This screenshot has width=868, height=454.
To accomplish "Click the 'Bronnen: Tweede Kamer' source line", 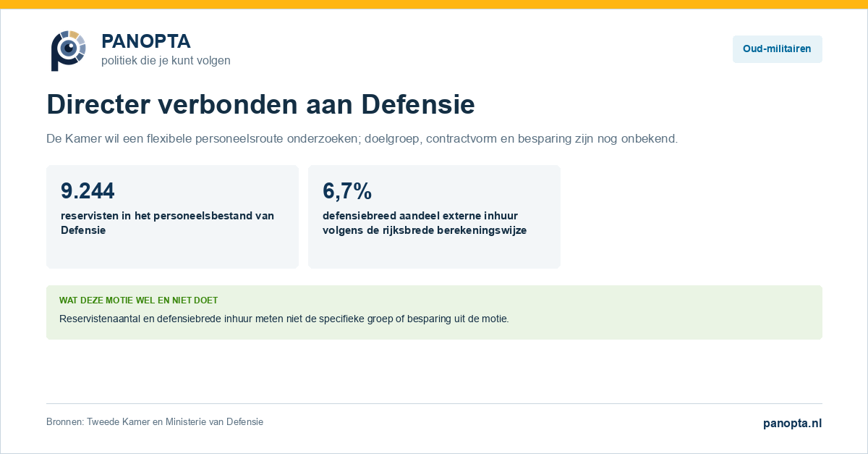I will [x=155, y=421].
